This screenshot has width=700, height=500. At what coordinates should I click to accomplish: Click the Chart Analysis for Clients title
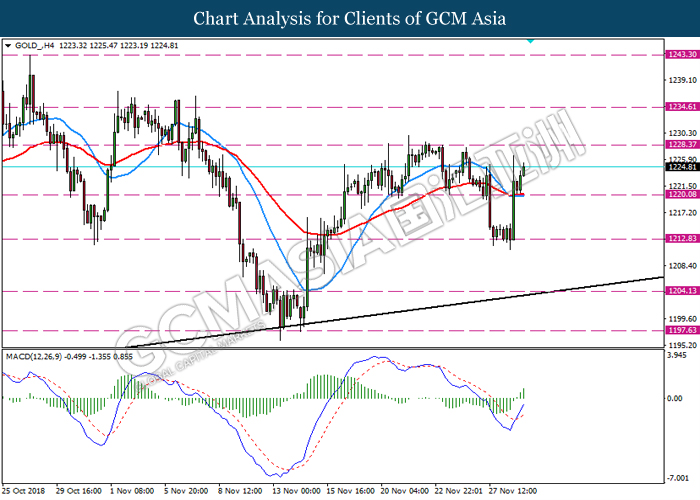click(350, 19)
